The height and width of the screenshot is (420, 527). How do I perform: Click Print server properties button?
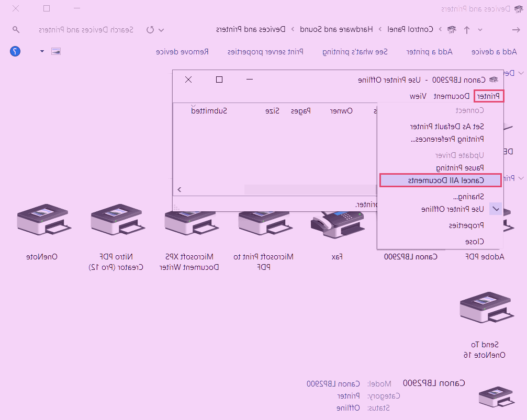[265, 51]
